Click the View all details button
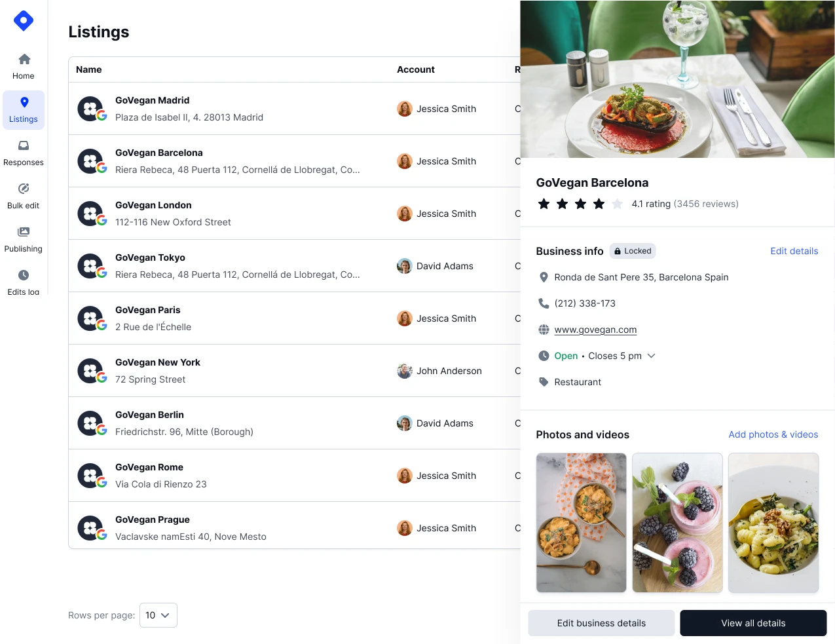835x644 pixels. pos(753,623)
